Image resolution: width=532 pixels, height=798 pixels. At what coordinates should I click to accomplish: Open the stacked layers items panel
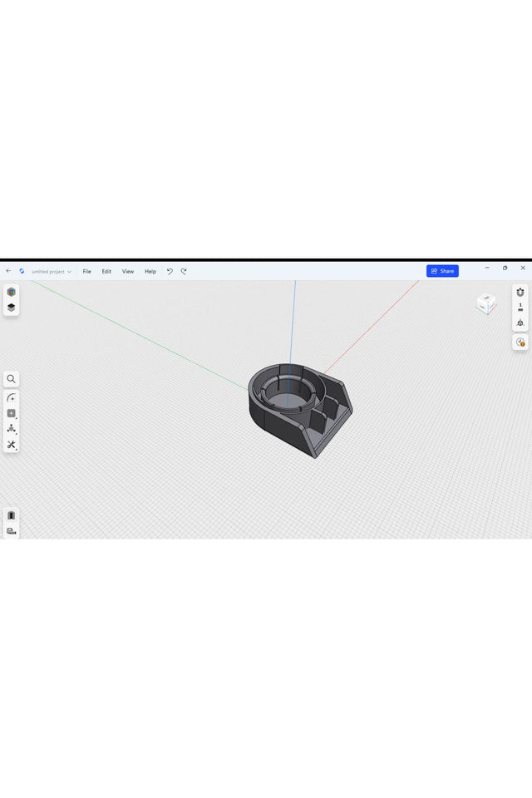tap(11, 308)
